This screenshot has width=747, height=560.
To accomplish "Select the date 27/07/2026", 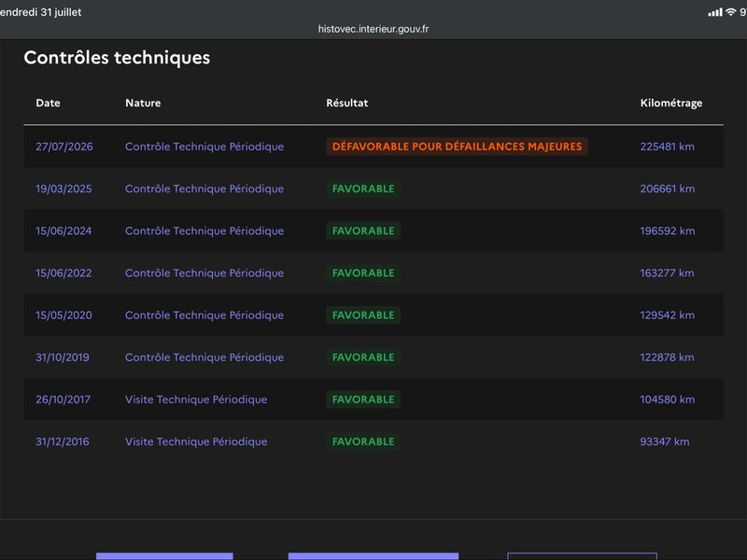I will pos(64,147).
